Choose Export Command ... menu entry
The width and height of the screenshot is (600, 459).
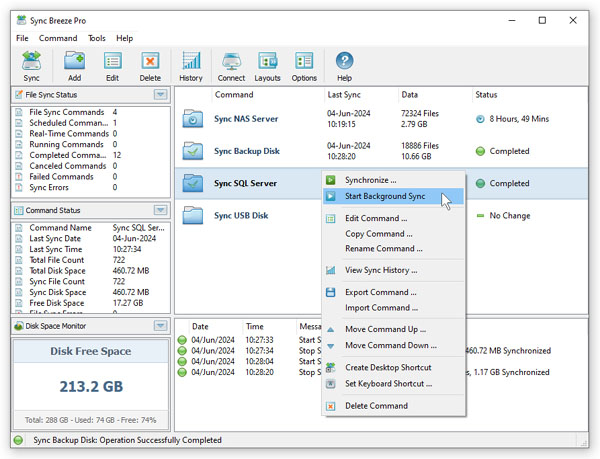[x=393, y=292]
